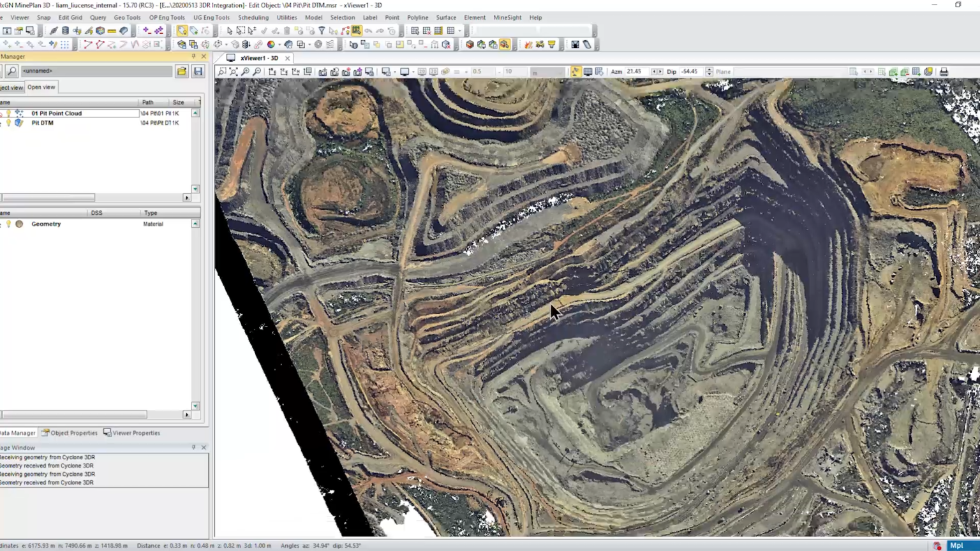Click the magnifier search icon in Data Manager
Viewport: 980px width, 551px height.
click(x=11, y=71)
